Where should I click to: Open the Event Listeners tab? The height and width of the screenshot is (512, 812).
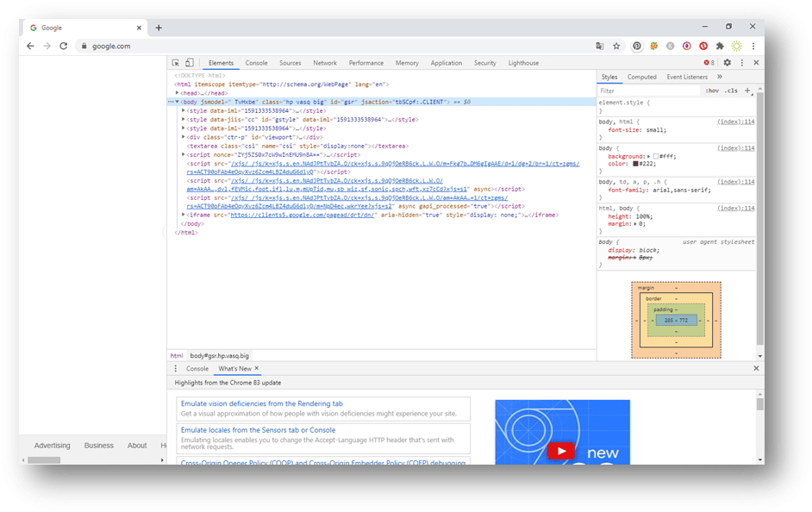(687, 77)
